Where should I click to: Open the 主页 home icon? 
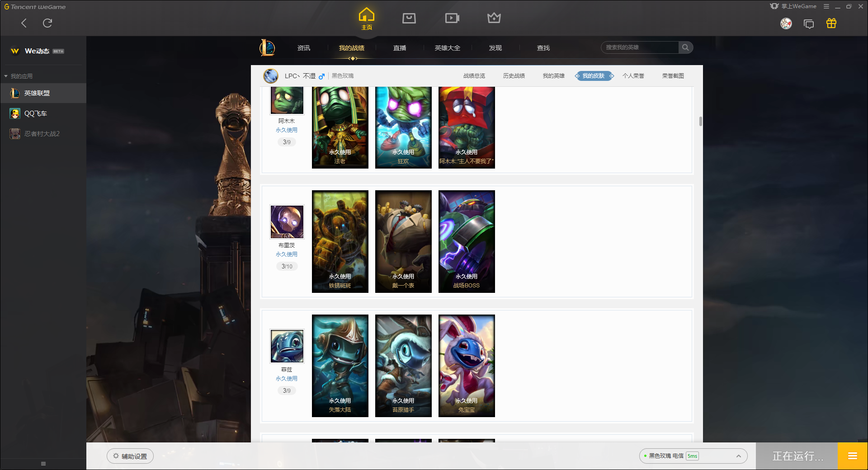coord(367,19)
